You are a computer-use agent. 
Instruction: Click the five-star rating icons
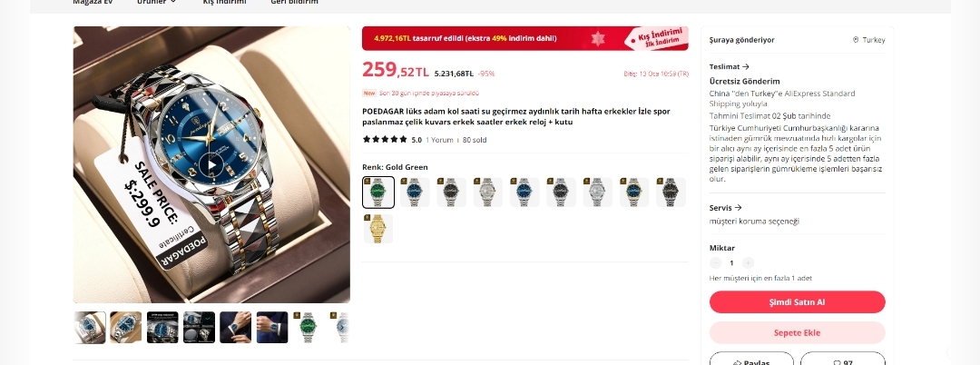pos(385,140)
